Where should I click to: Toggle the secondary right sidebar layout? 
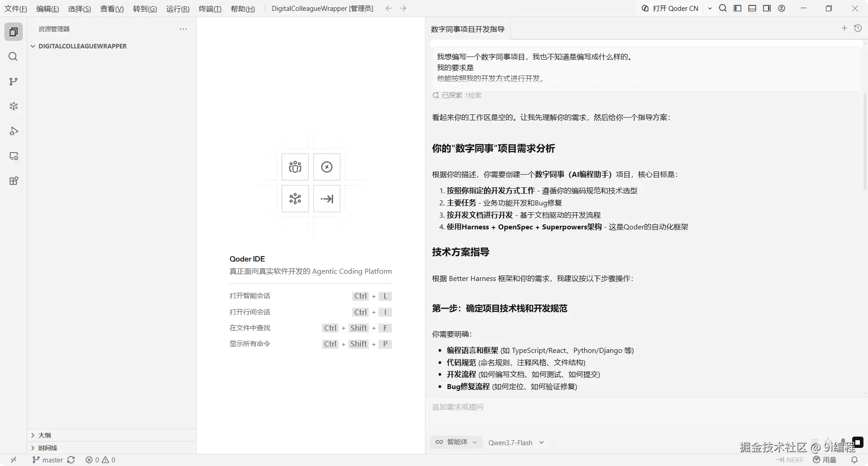[767, 8]
